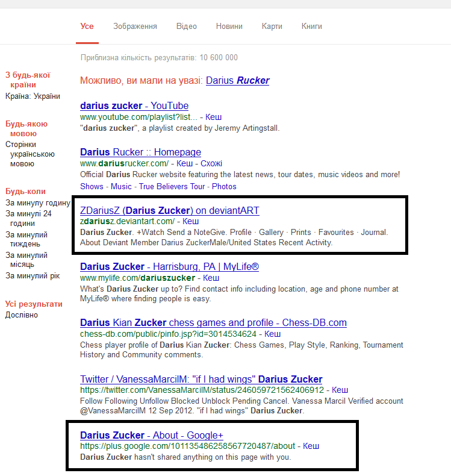Screen dimensions: 451x476
Task: Open the Карти tab
Action: tap(272, 27)
